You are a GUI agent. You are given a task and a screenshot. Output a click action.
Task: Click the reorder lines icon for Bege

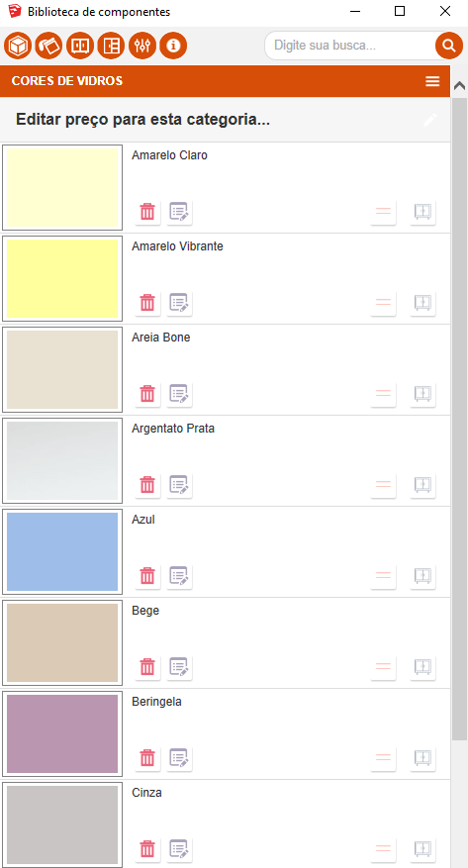click(x=383, y=666)
